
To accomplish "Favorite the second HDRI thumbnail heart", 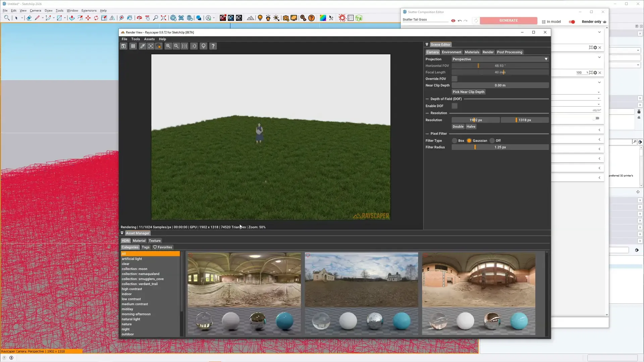I will tap(308, 255).
